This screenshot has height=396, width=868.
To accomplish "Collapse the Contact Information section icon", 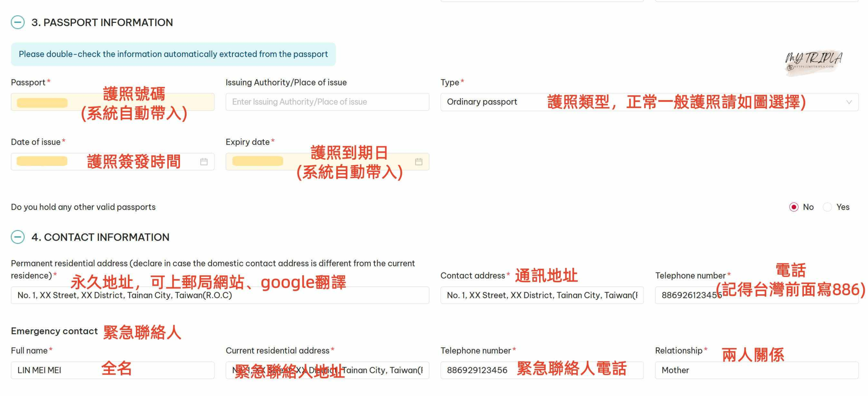I will pos(18,237).
